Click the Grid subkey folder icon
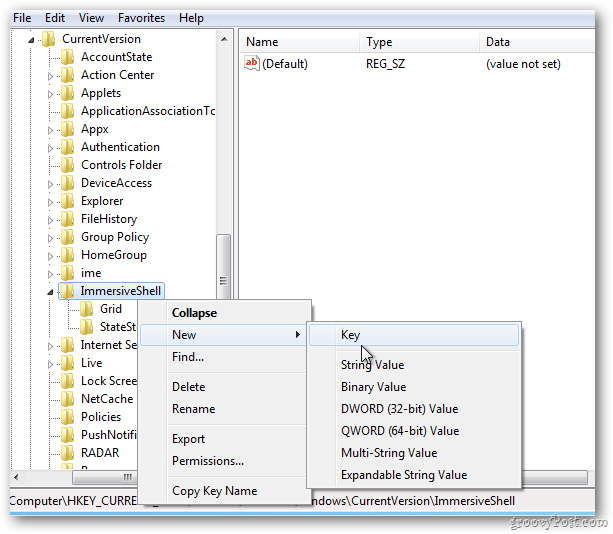 point(86,309)
